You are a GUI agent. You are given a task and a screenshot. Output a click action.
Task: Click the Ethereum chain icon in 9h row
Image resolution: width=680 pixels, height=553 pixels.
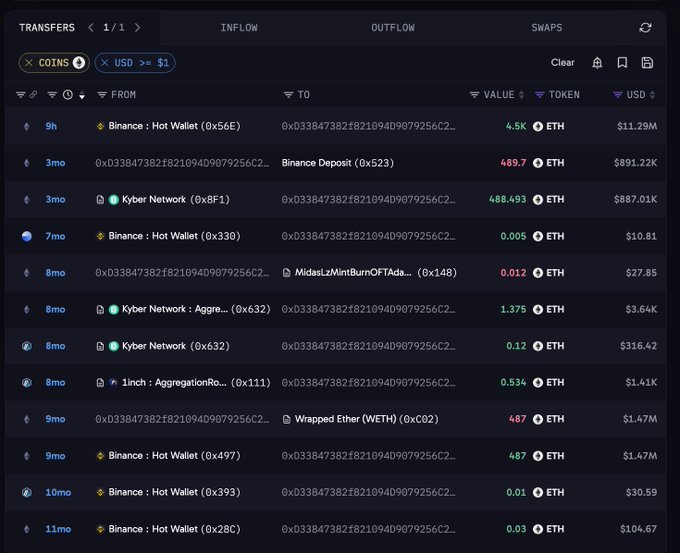coord(27,126)
